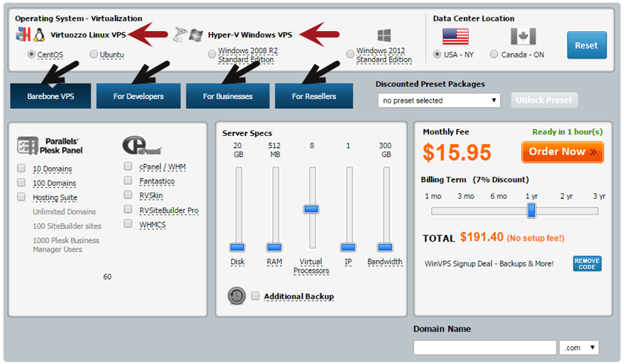Click the 'Hyper-V Windows VPS' heading
This screenshot has width=624, height=364.
pos(250,35)
